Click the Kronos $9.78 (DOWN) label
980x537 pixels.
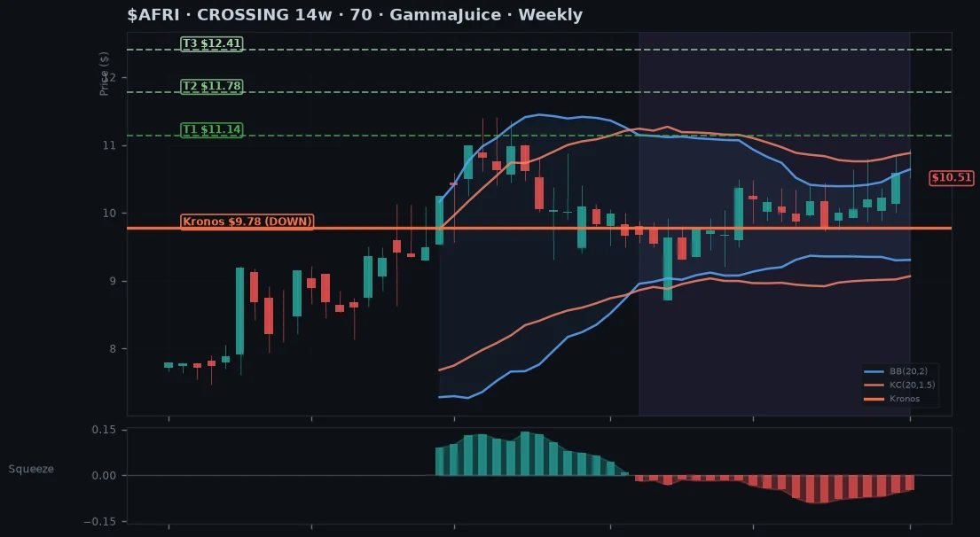click(x=247, y=222)
